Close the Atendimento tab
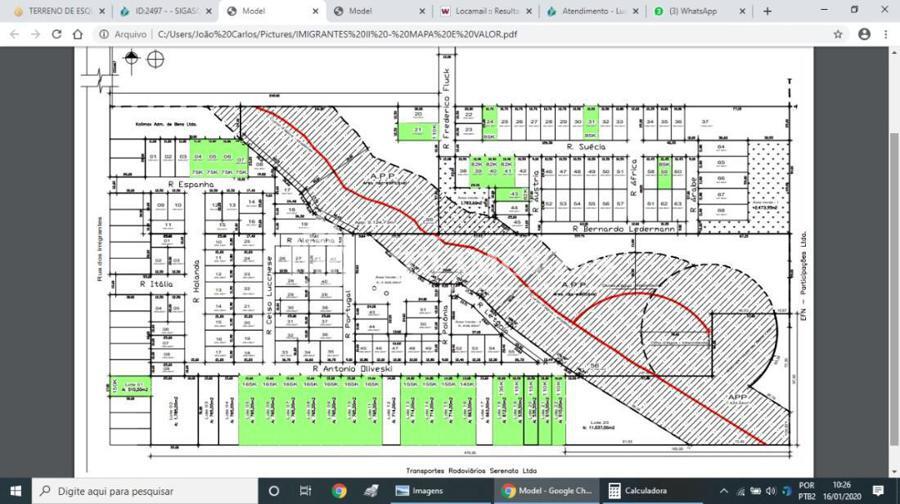This screenshot has height=504, width=900. pyautogui.click(x=634, y=11)
